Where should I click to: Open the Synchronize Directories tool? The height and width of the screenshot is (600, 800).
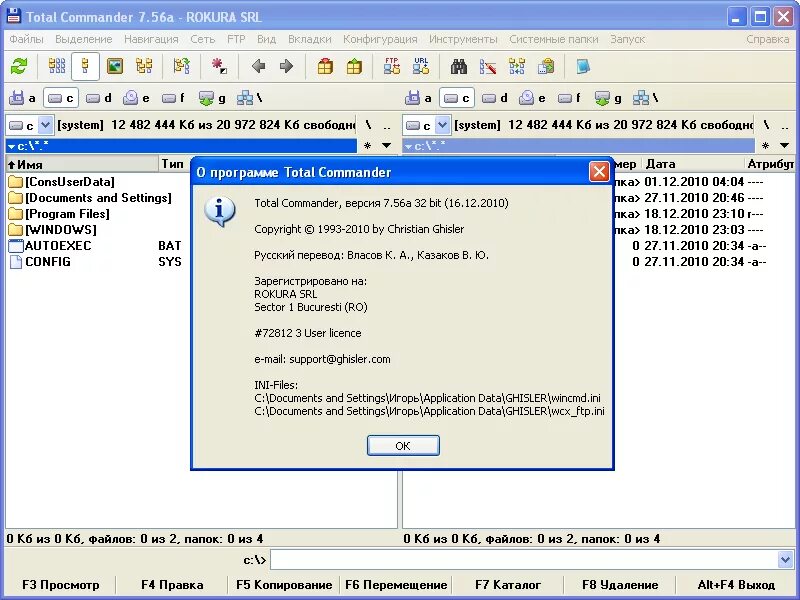517,66
